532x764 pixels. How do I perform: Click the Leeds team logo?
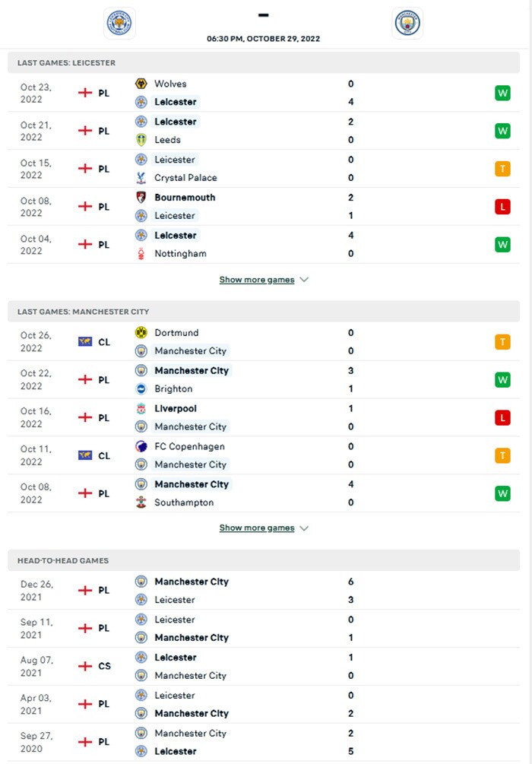point(141,140)
